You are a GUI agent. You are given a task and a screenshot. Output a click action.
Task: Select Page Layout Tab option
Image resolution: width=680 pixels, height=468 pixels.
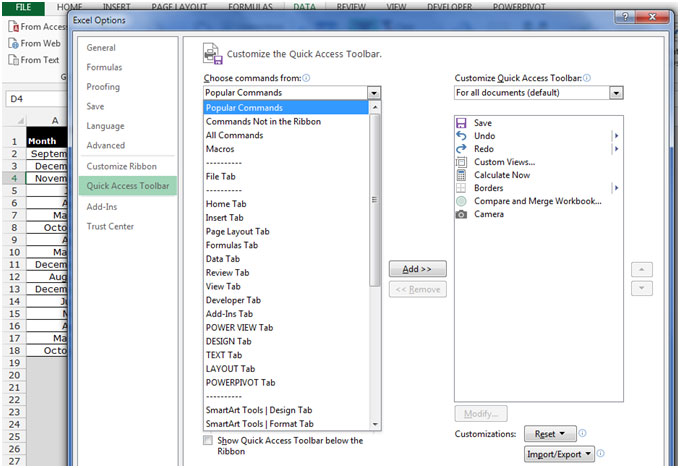(286, 232)
